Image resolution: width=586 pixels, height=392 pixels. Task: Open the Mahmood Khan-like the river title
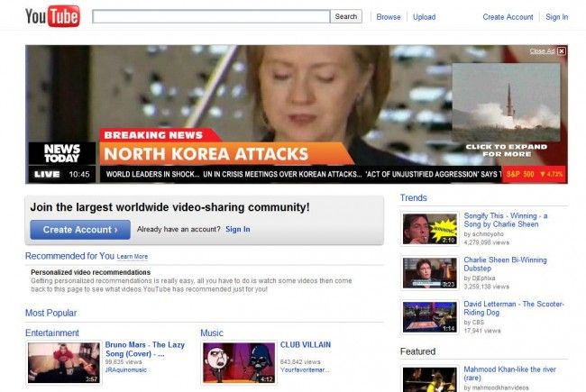coord(509,373)
